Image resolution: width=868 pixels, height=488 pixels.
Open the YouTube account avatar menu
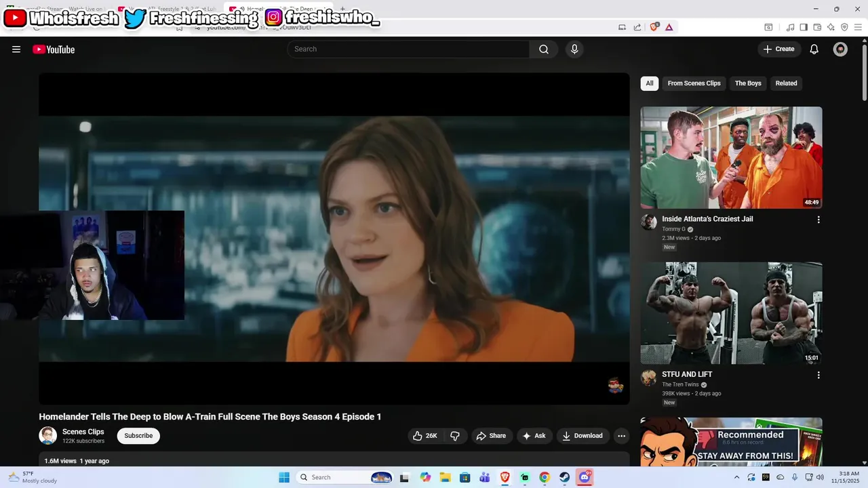pyautogui.click(x=840, y=49)
